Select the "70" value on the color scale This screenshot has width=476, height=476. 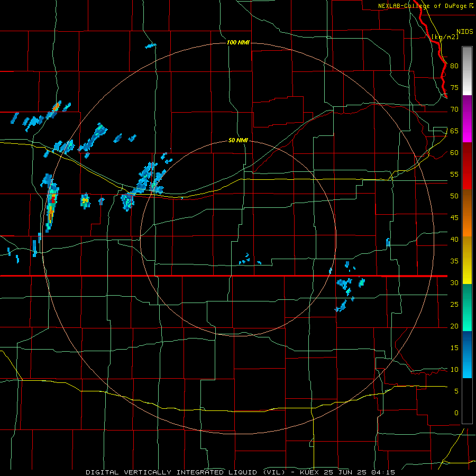[x=454, y=109]
